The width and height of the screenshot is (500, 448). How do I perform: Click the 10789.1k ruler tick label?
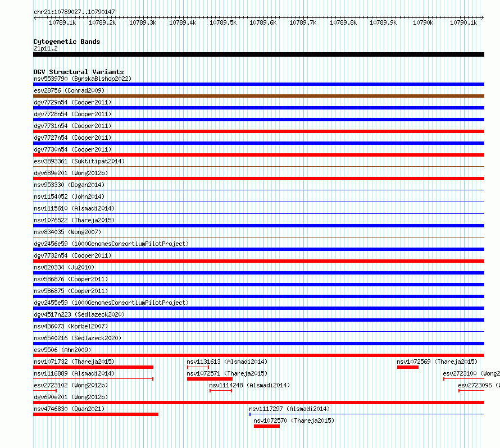pyautogui.click(x=62, y=22)
